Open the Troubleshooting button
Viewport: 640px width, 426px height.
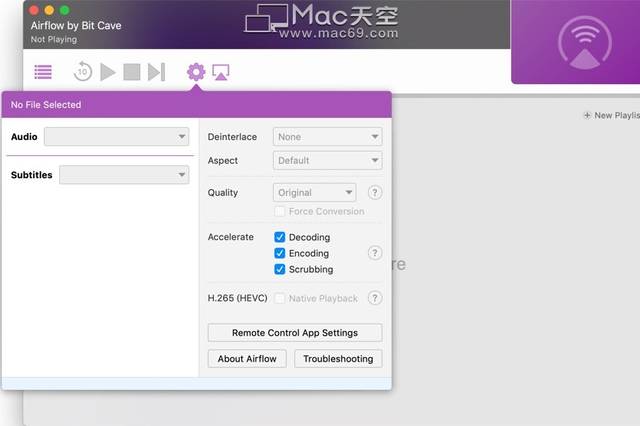pyautogui.click(x=338, y=359)
